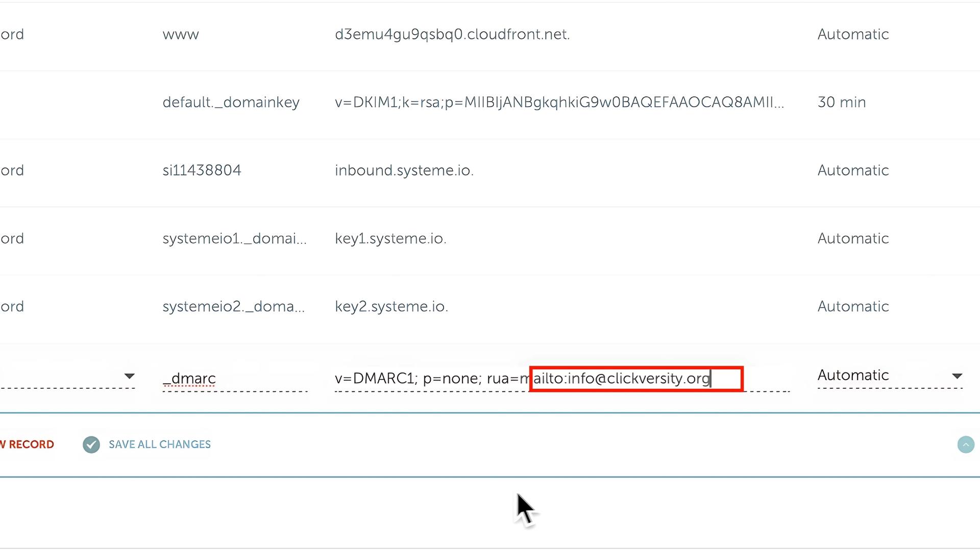
Task: Click the scroll-to-top round arrow icon
Action: coord(966,444)
